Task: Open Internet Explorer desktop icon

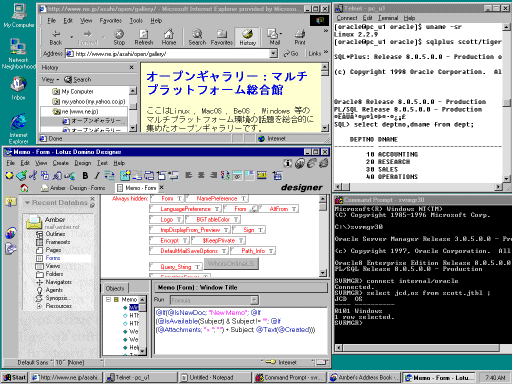Action: pyautogui.click(x=18, y=128)
